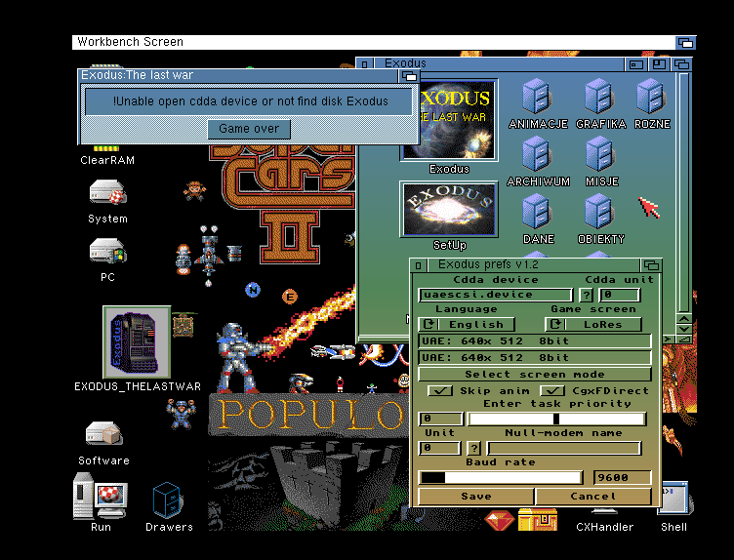
Task: Click the error dialog depth gadget
Action: 409,76
